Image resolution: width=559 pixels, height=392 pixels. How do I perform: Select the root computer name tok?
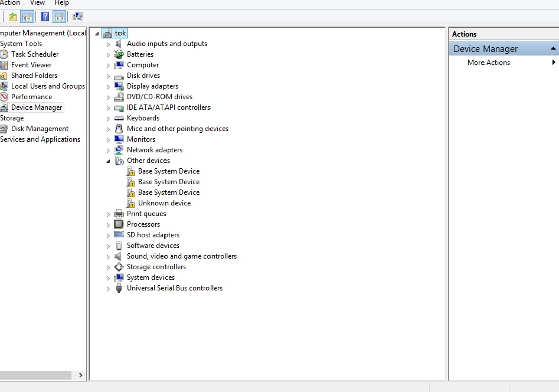(x=120, y=33)
